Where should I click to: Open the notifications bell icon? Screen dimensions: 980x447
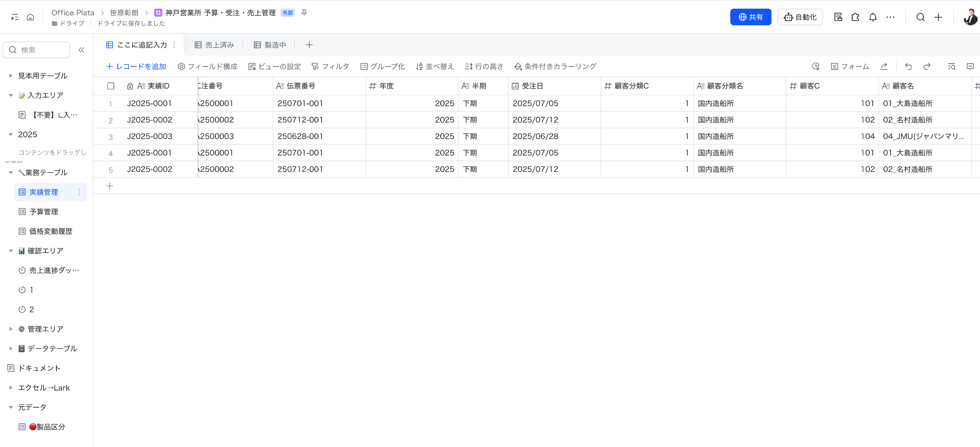(x=873, y=17)
